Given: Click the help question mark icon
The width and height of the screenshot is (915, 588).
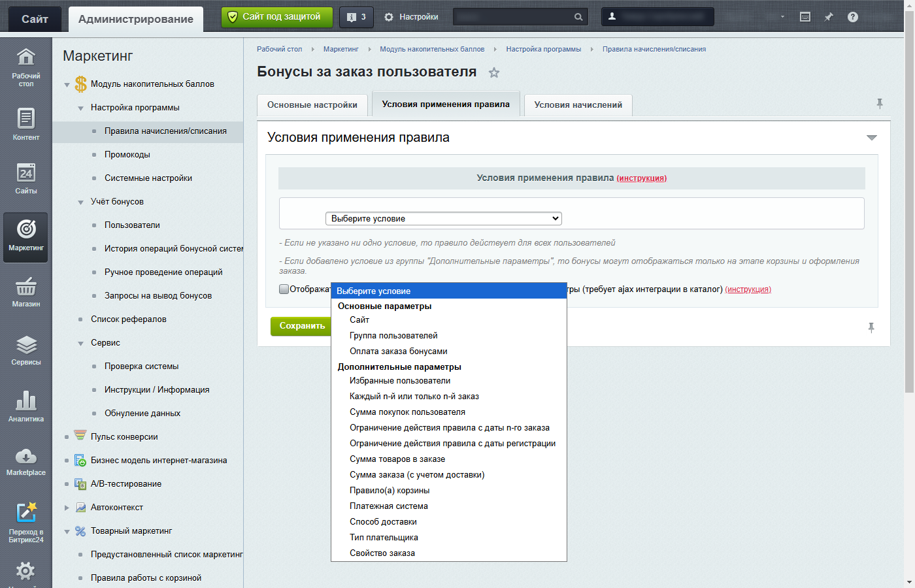Looking at the screenshot, I should [853, 17].
